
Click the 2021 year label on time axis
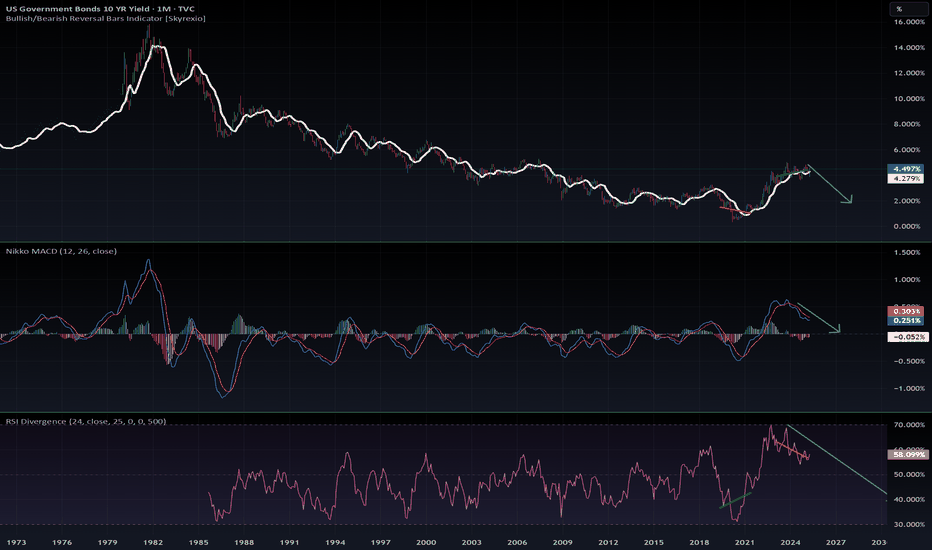tap(745, 542)
